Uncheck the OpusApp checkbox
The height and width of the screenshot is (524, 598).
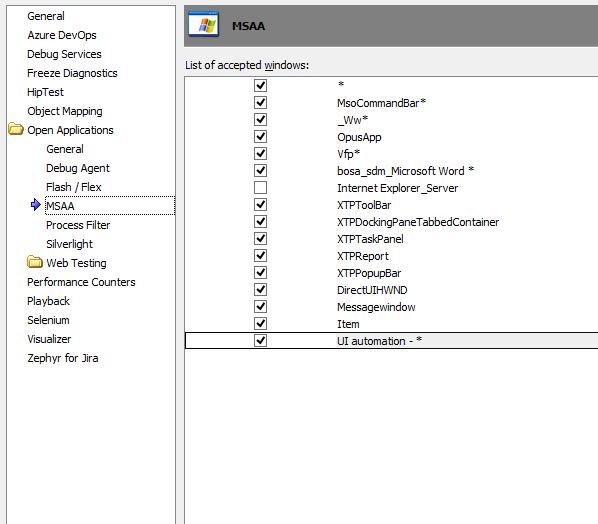click(x=260, y=137)
